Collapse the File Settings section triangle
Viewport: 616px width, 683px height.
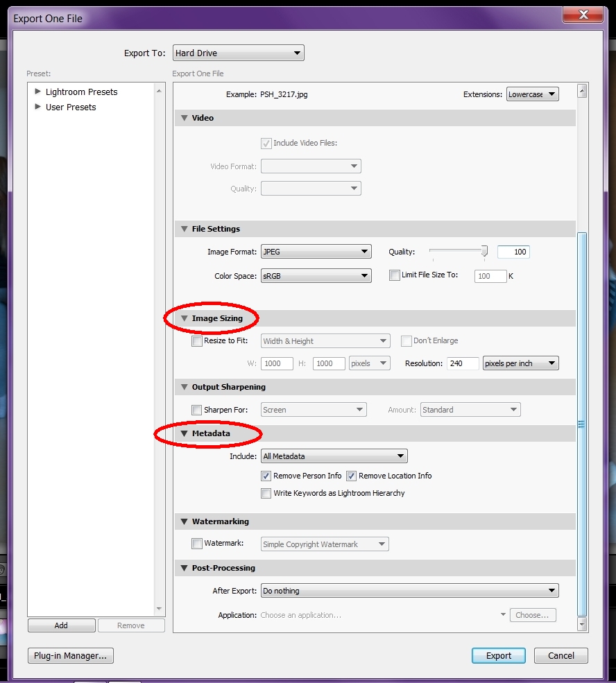[185, 229]
